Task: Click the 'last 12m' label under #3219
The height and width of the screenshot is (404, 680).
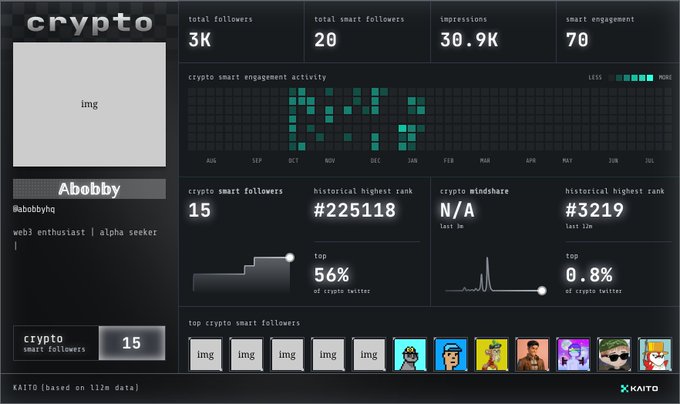Action: click(579, 226)
